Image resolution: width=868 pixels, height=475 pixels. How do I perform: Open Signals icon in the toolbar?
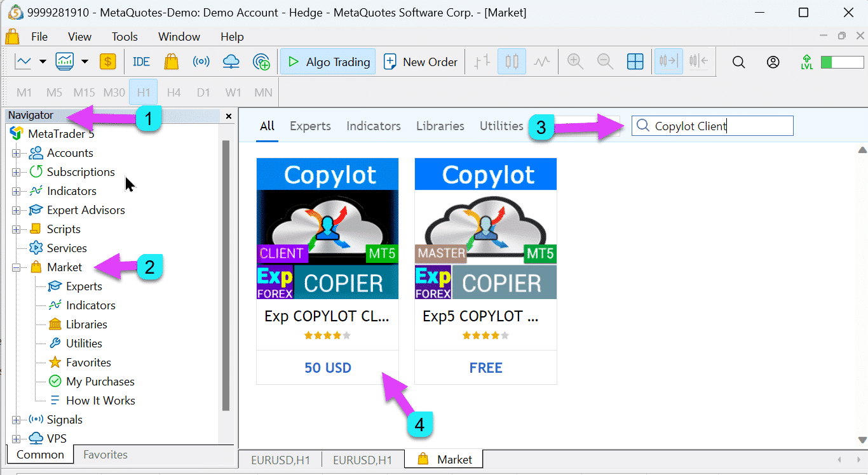point(201,62)
